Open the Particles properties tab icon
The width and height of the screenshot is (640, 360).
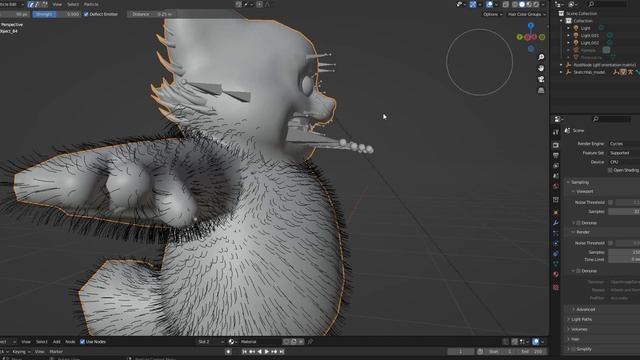(x=556, y=233)
